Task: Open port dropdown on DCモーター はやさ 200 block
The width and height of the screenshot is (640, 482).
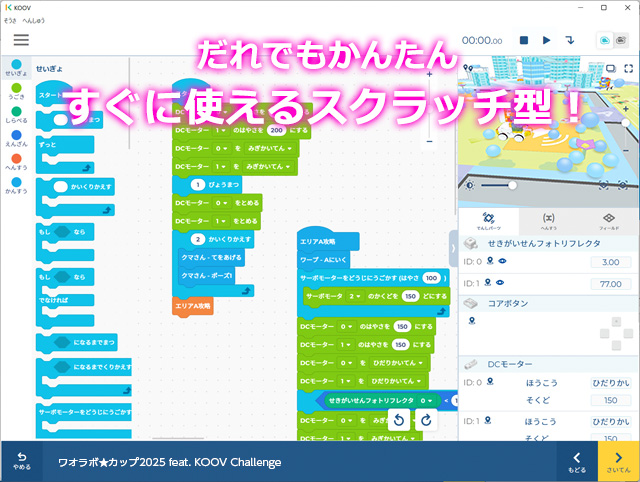Action: 221,130
